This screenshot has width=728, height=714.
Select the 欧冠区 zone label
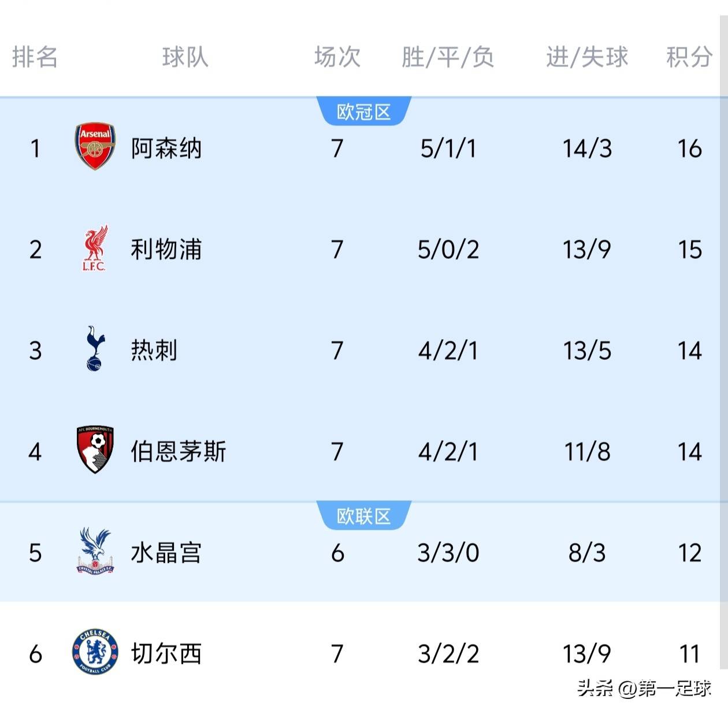(x=364, y=111)
